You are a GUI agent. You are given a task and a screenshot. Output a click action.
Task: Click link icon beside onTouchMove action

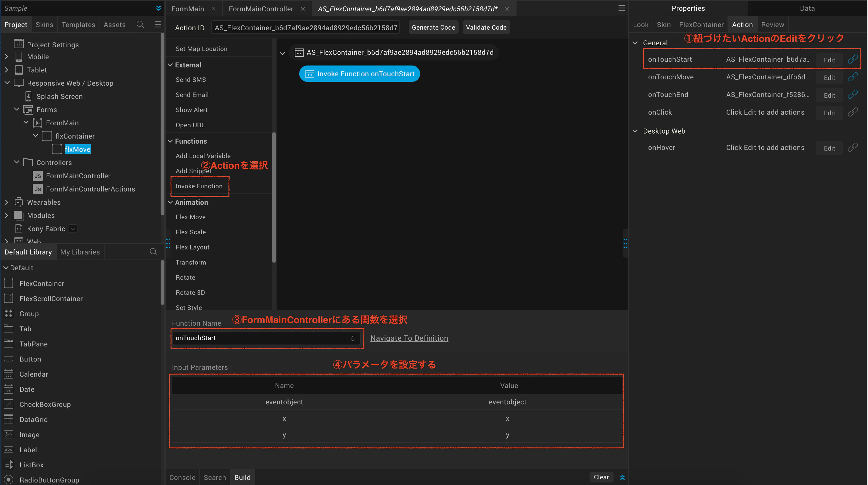[853, 77]
